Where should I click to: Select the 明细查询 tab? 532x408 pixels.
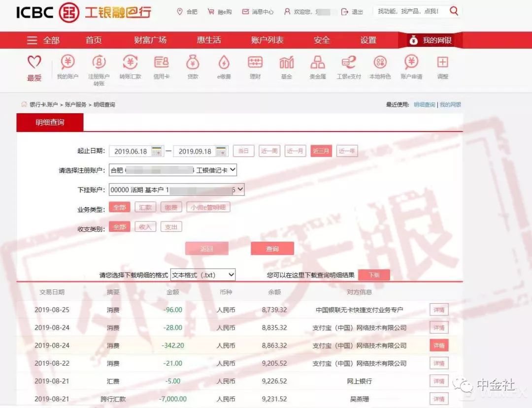tap(50, 123)
